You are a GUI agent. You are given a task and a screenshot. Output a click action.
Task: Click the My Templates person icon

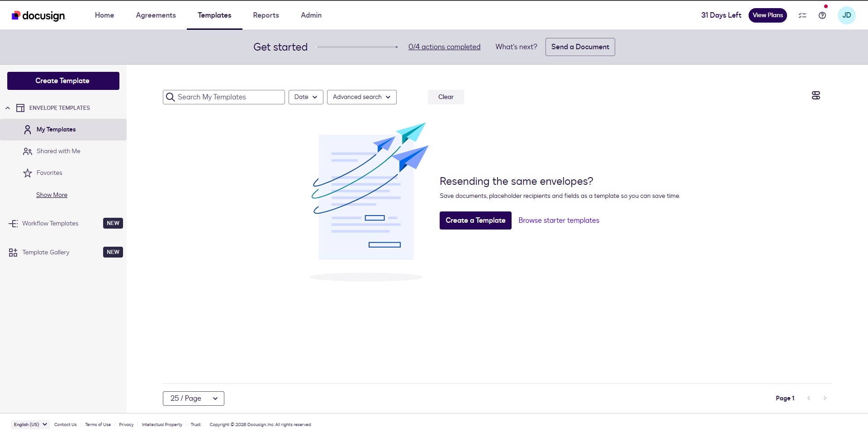(28, 130)
